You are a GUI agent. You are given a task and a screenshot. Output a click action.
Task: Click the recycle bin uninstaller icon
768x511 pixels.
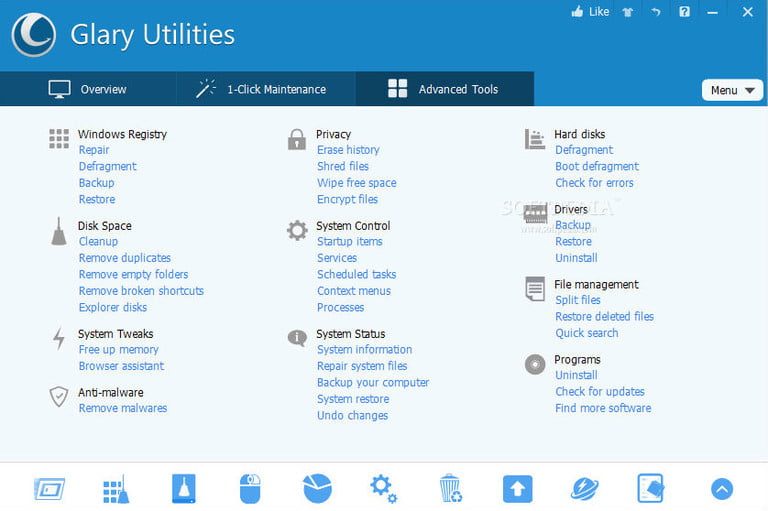tap(450, 488)
